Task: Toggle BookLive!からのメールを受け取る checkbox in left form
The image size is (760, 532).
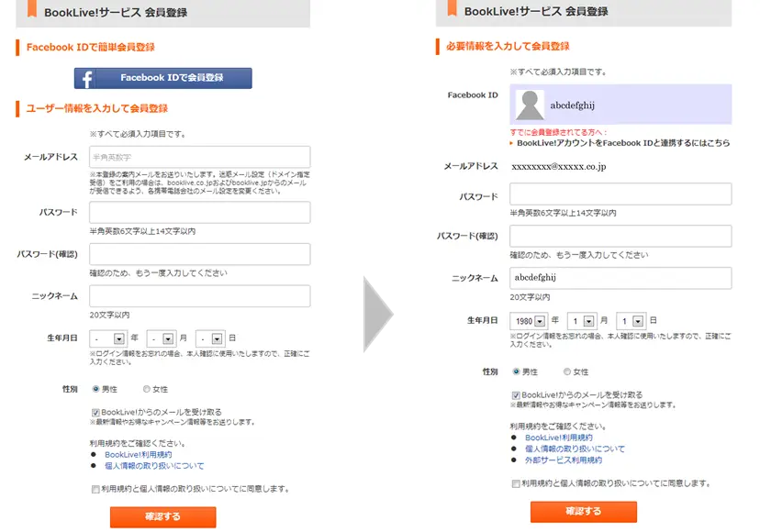Action: [95, 413]
